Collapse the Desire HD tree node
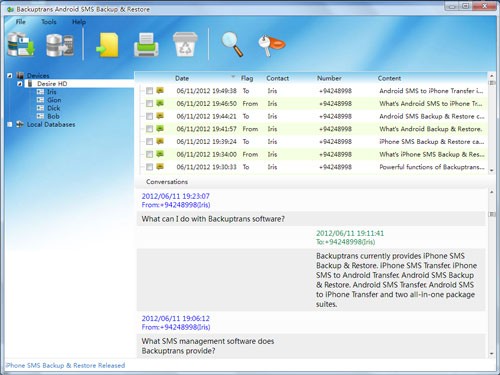This screenshot has width=500, height=375. click(x=20, y=84)
